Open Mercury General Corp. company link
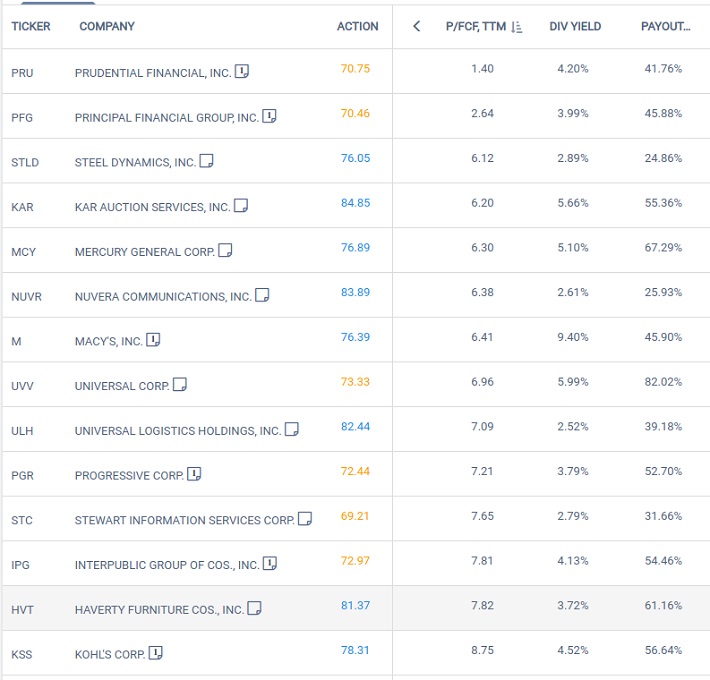The width and height of the screenshot is (710, 680). (144, 252)
